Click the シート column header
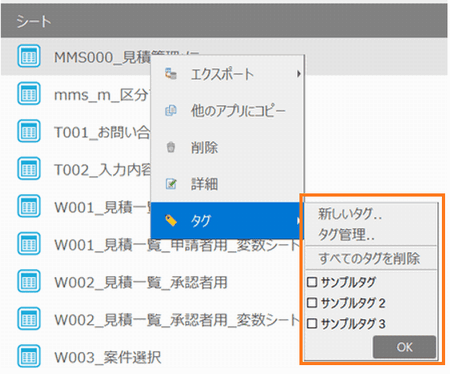This screenshot has height=374, width=450. click(224, 21)
